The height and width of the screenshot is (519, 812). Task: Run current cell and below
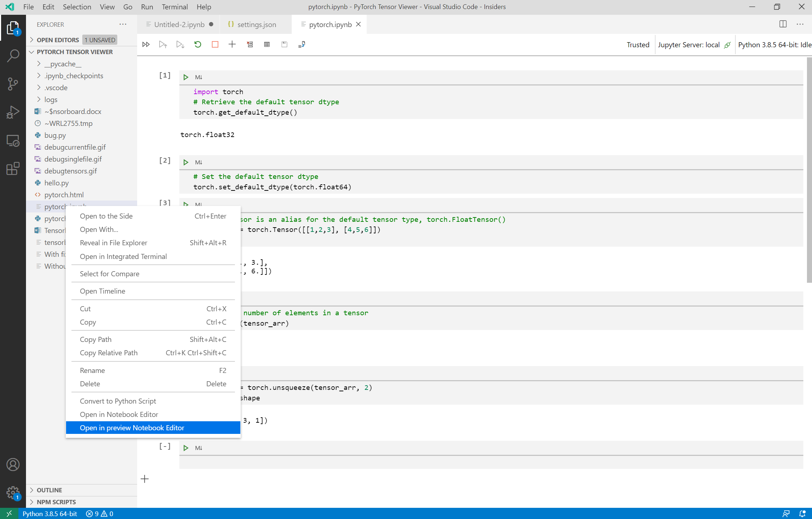180,44
